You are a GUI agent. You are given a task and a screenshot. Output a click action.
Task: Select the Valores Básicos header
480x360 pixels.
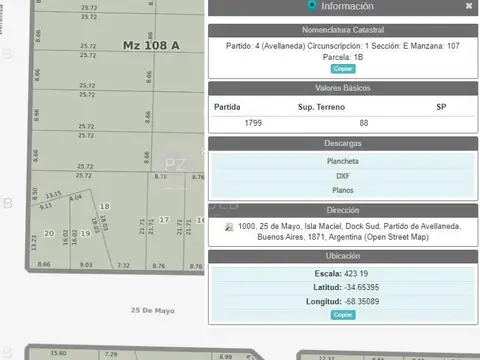[343, 88]
